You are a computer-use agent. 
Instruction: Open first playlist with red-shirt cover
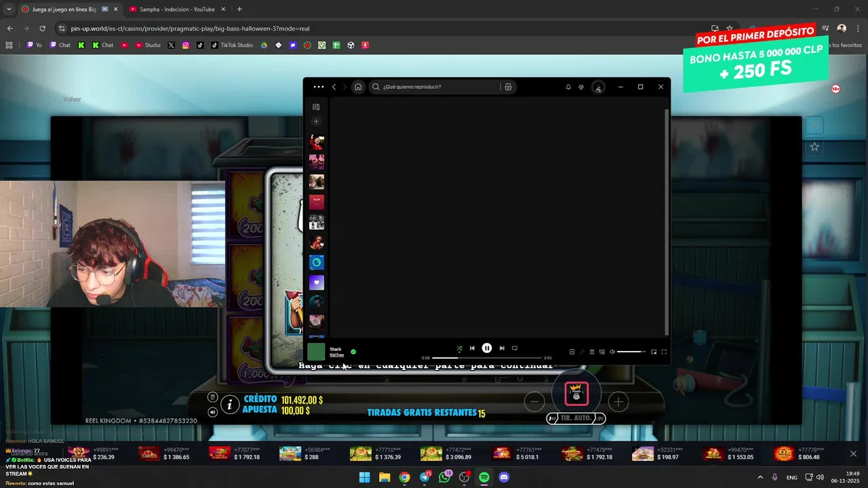[x=317, y=142]
